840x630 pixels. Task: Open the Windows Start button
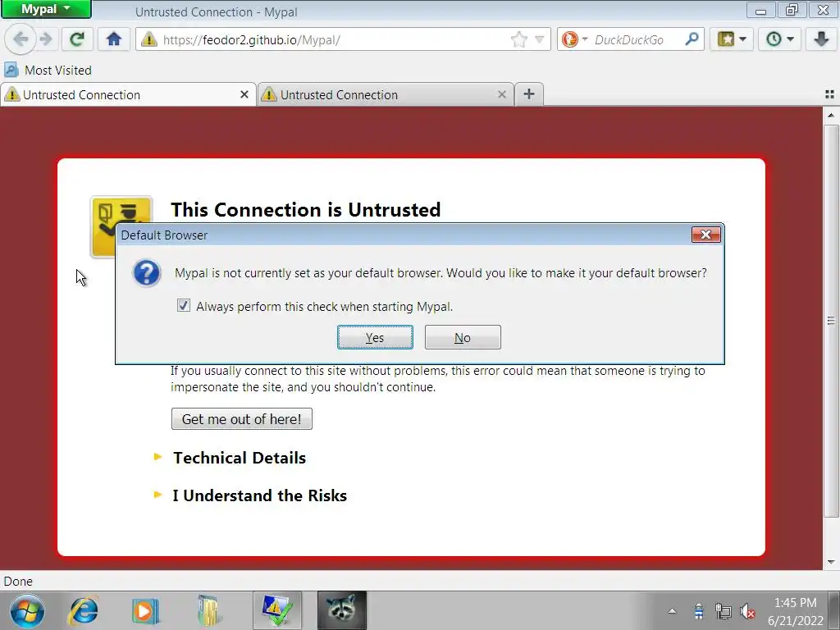pos(27,611)
